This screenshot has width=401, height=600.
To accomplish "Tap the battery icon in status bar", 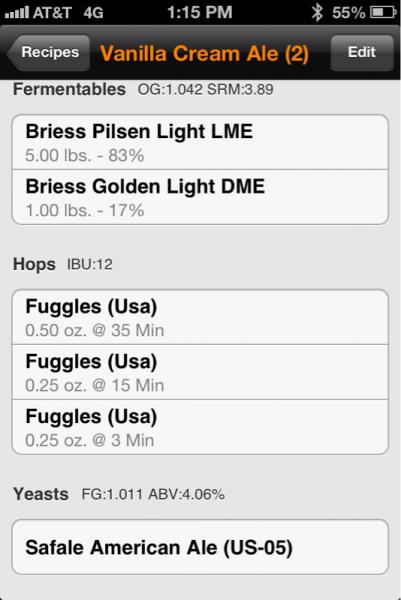I will coord(383,13).
